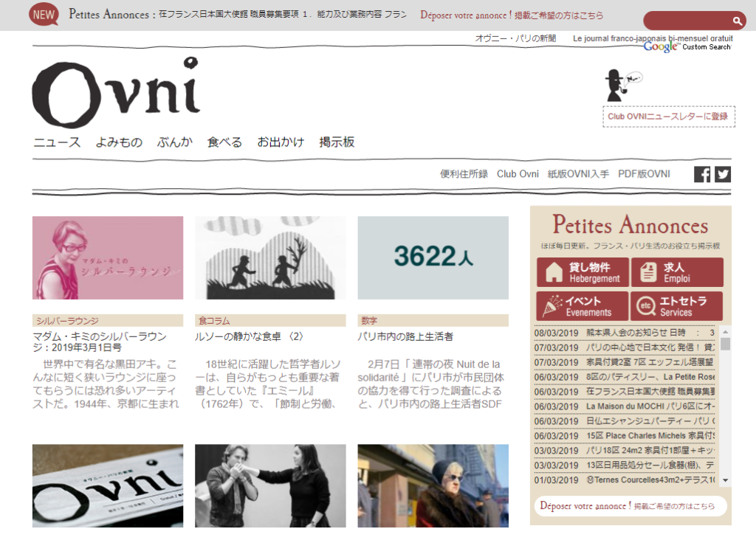The height and width of the screenshot is (540, 756).
Task: Open the ニュース menu
Action: tap(57, 142)
